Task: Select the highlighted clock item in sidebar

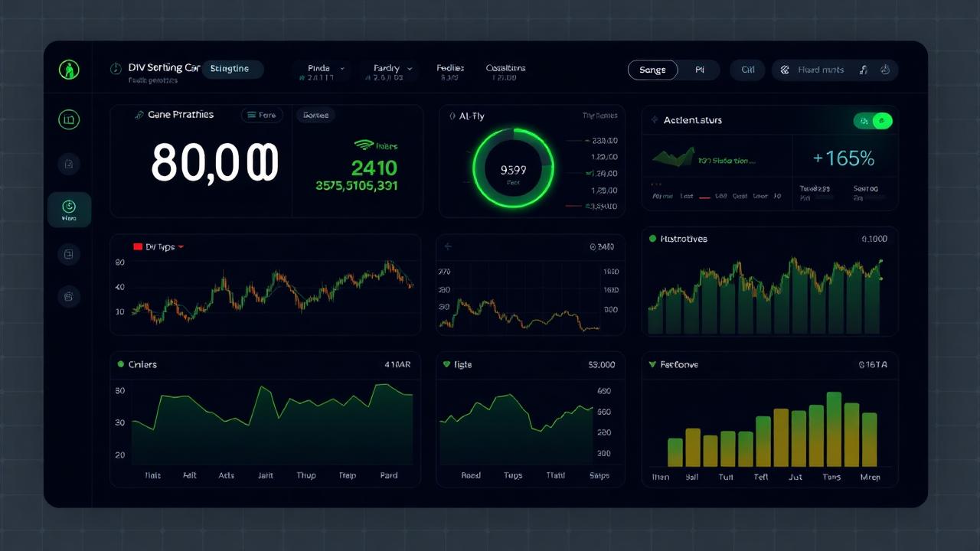Action: tap(69, 209)
